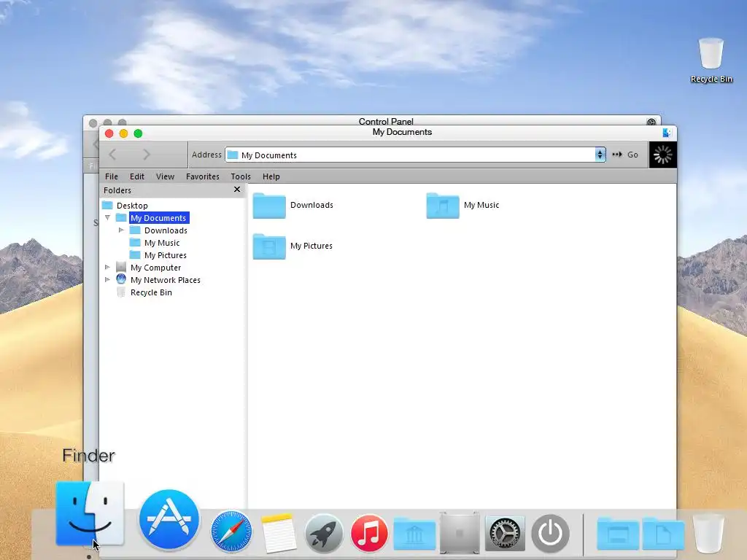Open the File menu
Image resolution: width=747 pixels, height=560 pixels.
[112, 176]
